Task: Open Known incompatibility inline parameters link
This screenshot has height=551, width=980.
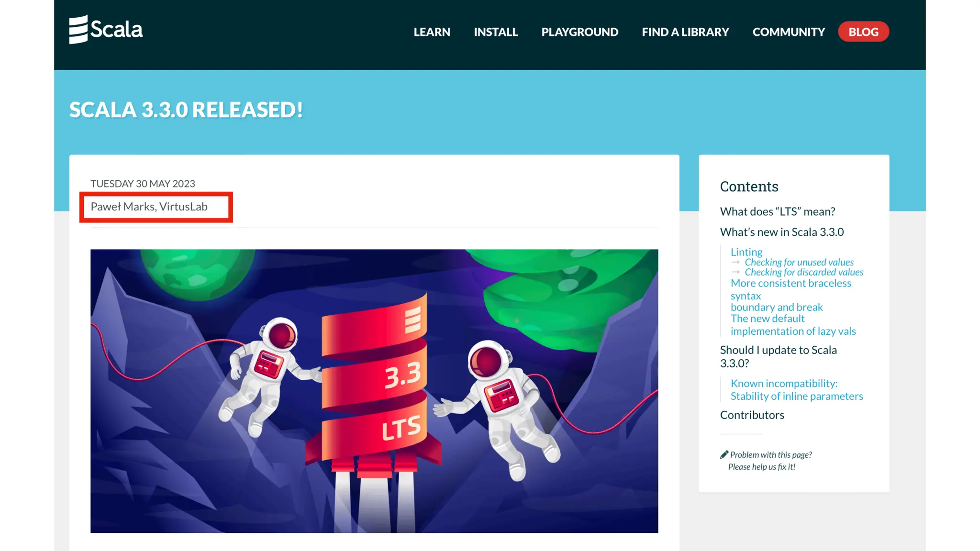Action: pos(796,389)
